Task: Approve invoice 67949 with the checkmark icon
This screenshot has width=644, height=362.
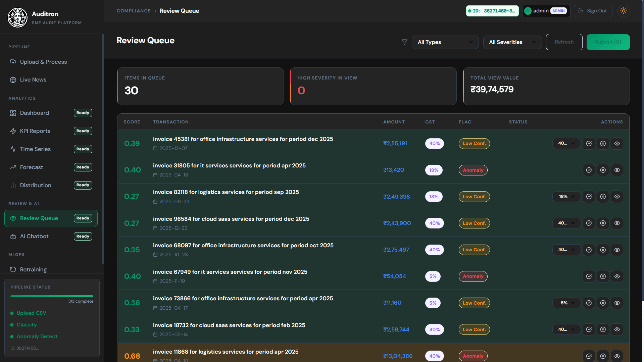Action: point(589,276)
